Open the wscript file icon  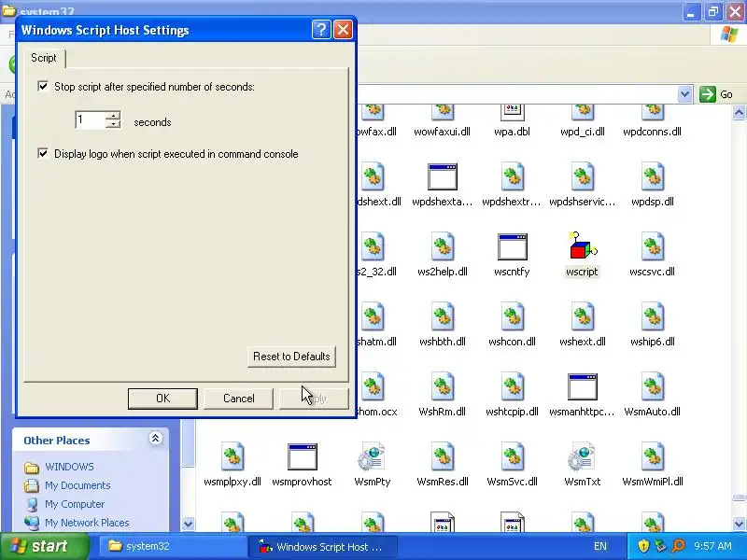click(x=582, y=245)
